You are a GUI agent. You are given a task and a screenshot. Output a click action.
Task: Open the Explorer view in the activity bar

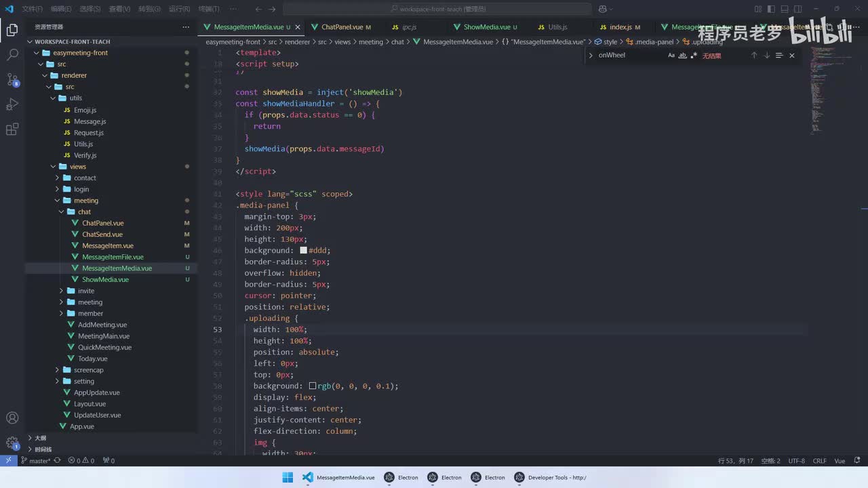12,30
